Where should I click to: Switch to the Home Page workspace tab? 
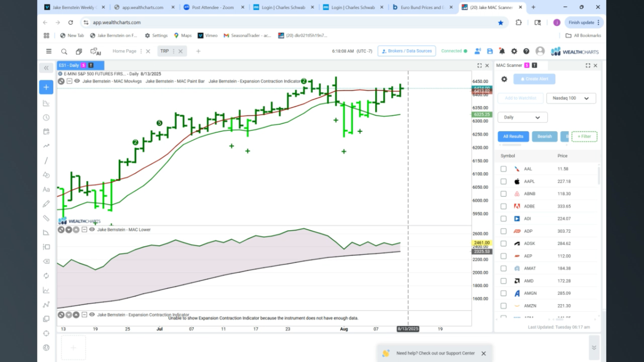click(124, 51)
